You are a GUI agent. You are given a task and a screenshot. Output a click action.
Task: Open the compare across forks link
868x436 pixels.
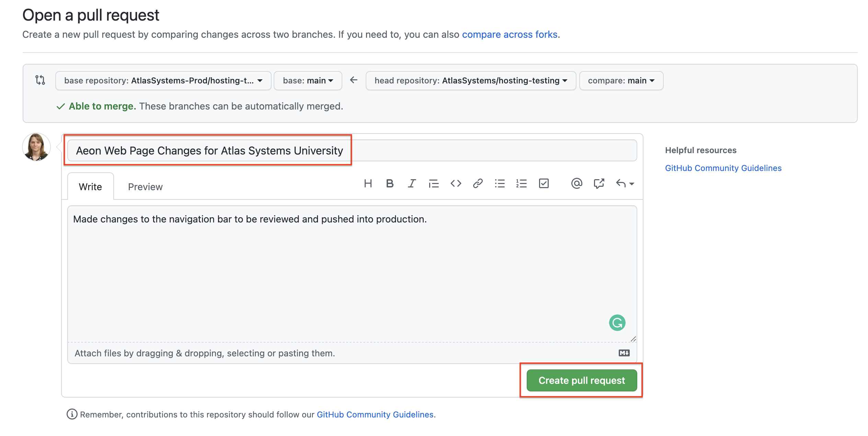pyautogui.click(x=510, y=34)
